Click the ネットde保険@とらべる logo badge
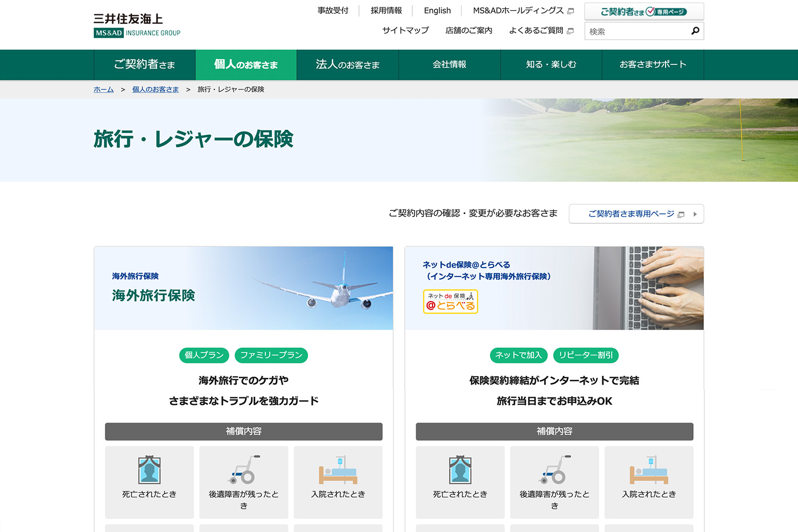This screenshot has width=798, height=532. tap(451, 302)
